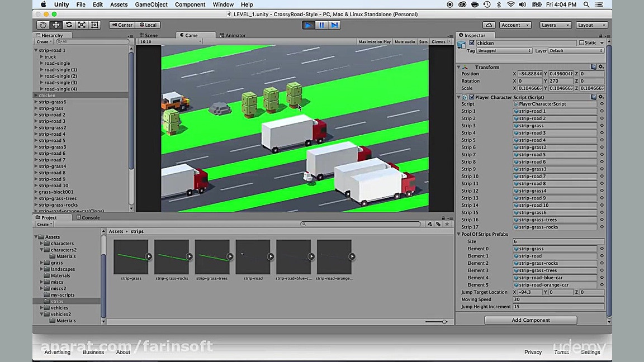Open macOS Notification Center icon
The image size is (644, 362).
point(600,4)
